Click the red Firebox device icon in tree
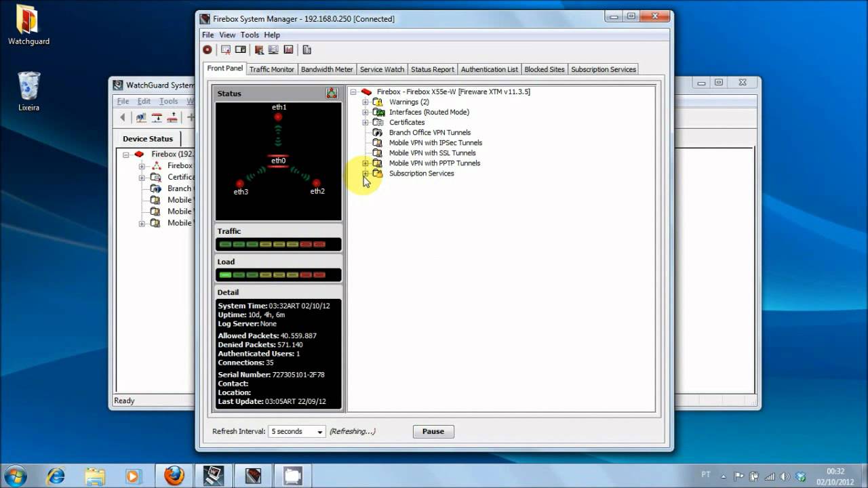 [366, 91]
